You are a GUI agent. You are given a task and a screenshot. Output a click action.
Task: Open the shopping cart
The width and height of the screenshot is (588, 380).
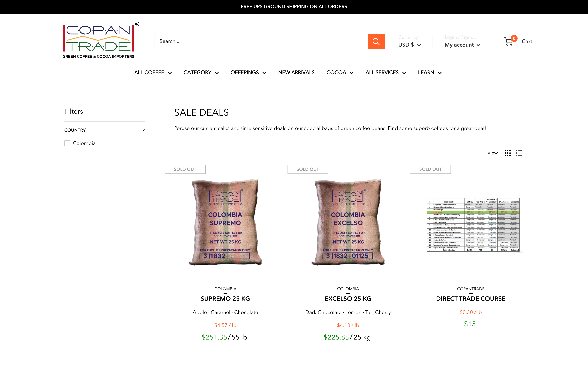pyautogui.click(x=517, y=41)
